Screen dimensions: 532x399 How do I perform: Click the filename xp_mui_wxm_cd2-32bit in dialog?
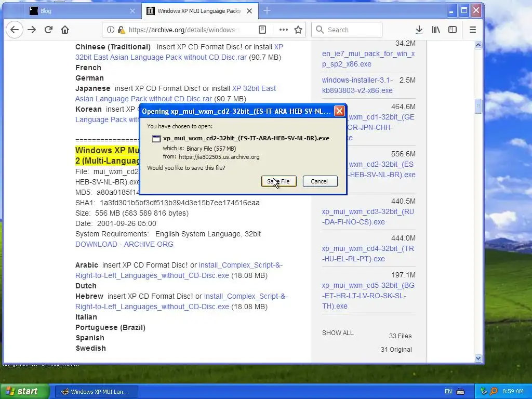[246, 138]
